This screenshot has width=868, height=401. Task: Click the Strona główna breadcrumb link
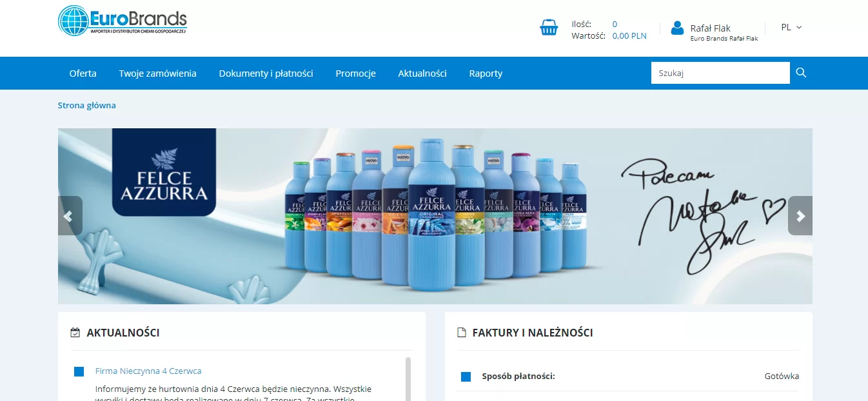[87, 105]
